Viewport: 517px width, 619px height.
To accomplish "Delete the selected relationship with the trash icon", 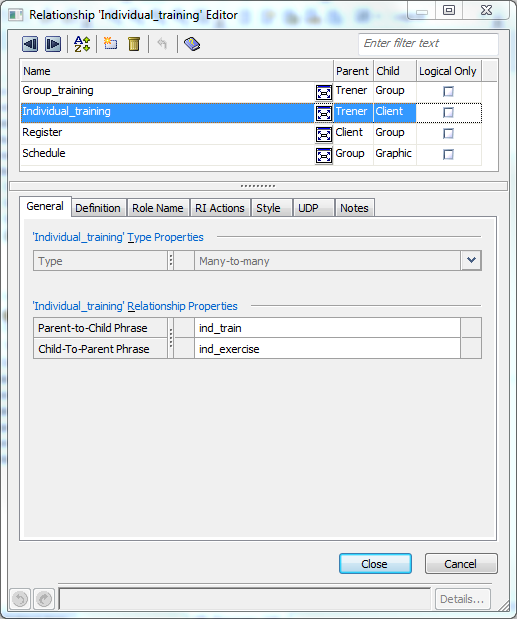I will 134,44.
